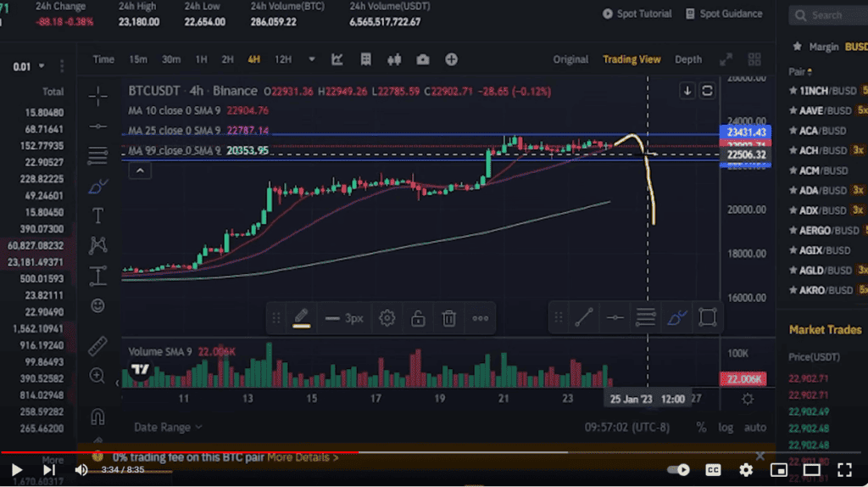Collapse the indicator legend chevron
The width and height of the screenshot is (868, 487).
(x=140, y=171)
